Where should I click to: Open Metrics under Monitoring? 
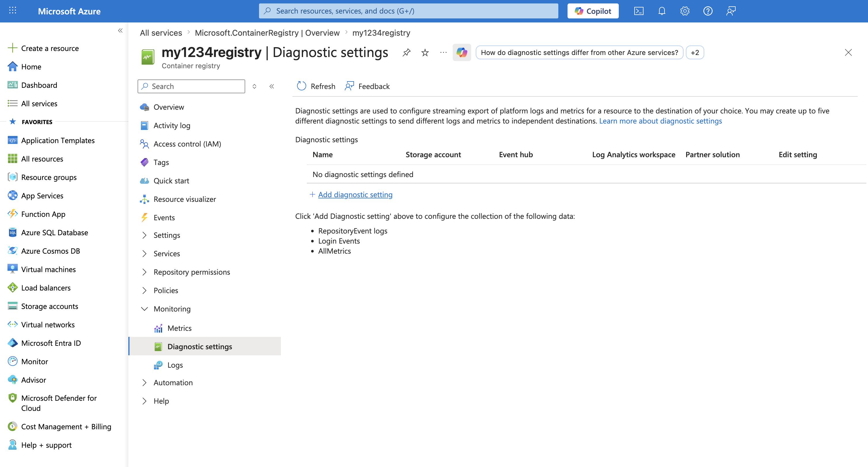tap(179, 328)
